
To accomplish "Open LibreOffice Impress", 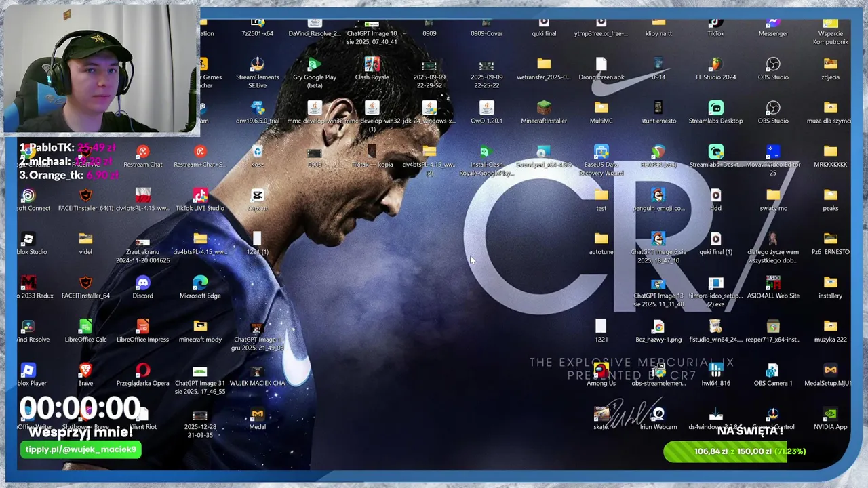I will (x=142, y=331).
